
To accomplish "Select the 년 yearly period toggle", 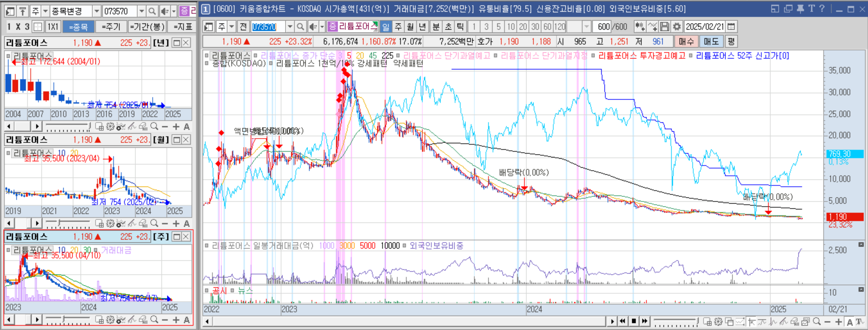I will tap(422, 27).
